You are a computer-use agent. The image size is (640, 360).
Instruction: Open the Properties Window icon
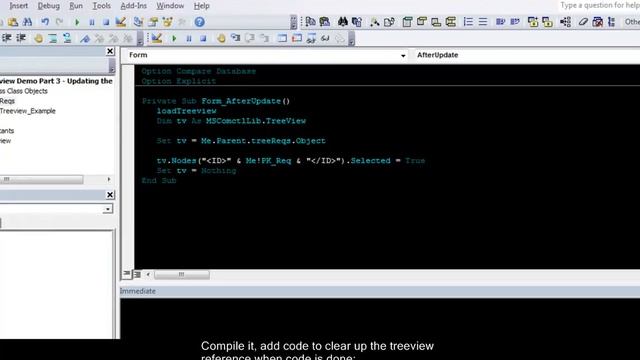pos(153,22)
